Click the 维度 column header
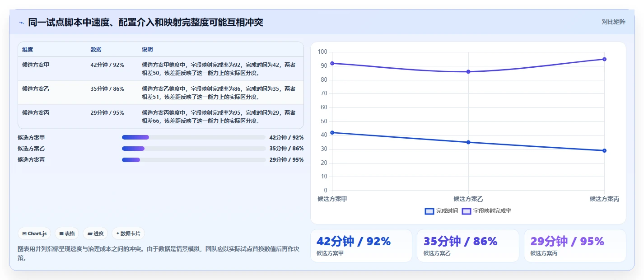The image size is (644, 280). click(x=28, y=49)
